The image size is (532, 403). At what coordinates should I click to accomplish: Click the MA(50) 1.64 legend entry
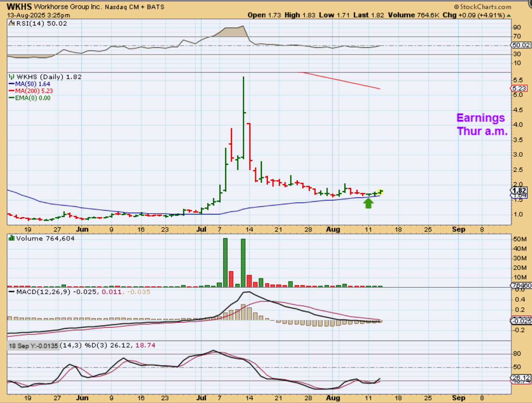point(32,84)
